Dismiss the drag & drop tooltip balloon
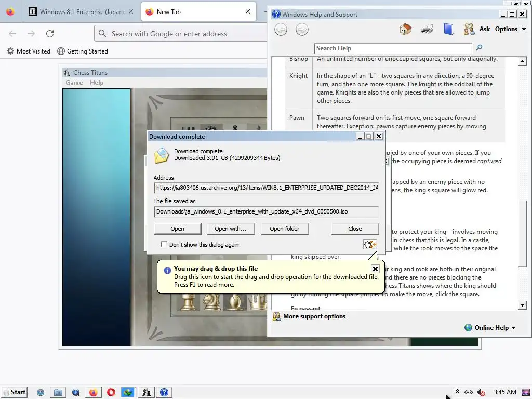 point(375,269)
